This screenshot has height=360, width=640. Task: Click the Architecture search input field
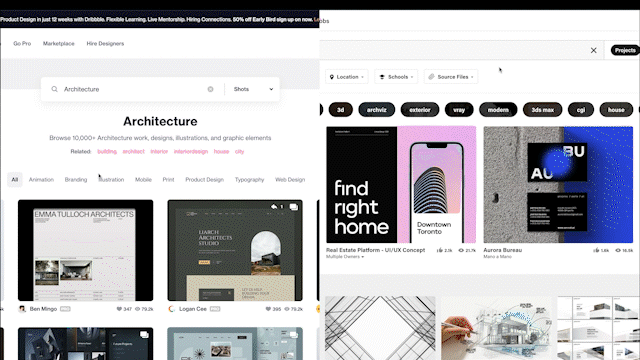(133, 89)
